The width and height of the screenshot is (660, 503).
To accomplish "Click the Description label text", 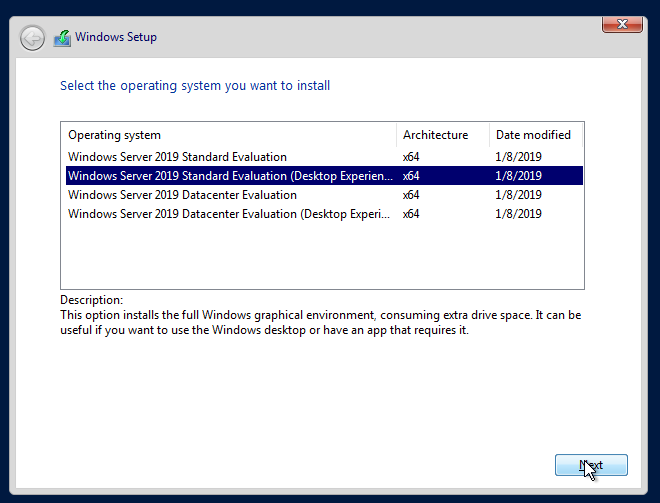I will tap(92, 300).
